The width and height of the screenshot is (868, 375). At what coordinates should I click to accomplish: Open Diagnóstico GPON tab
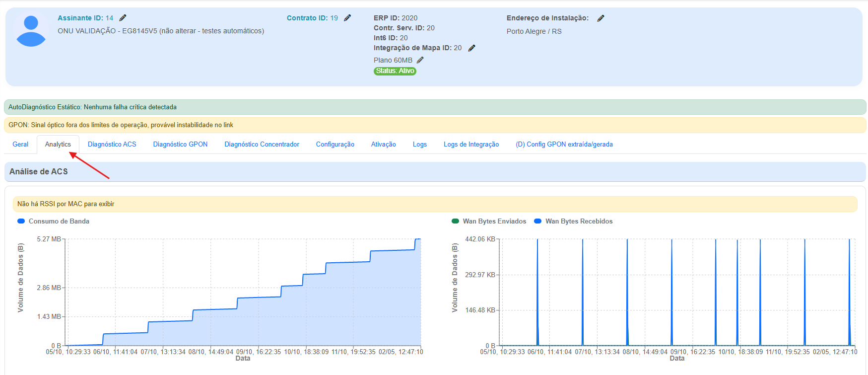tap(180, 145)
